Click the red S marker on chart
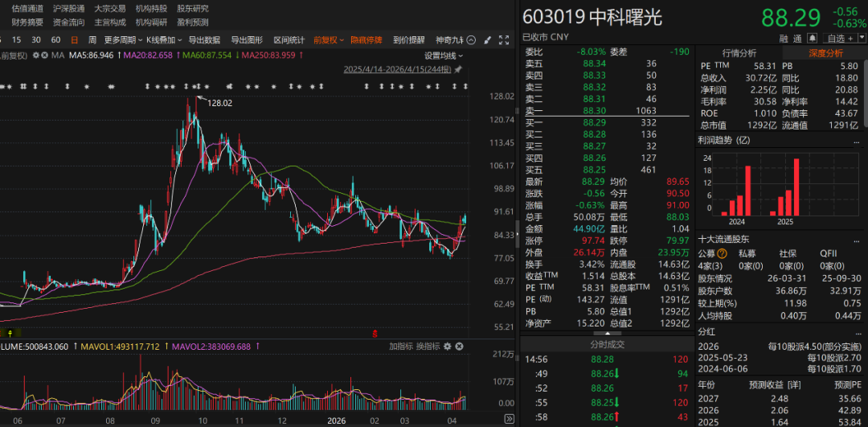This screenshot has height=427, width=868. pyautogui.click(x=374, y=332)
